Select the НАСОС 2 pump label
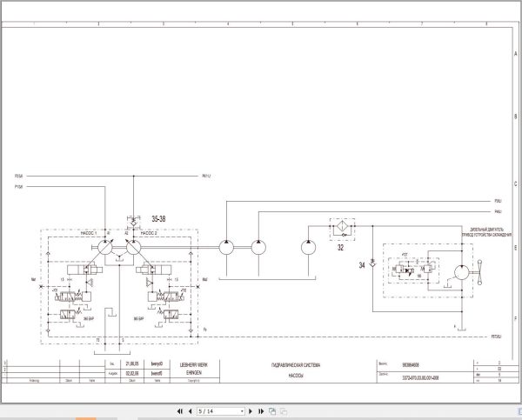Screen dimensions: 522x420 click(149, 233)
